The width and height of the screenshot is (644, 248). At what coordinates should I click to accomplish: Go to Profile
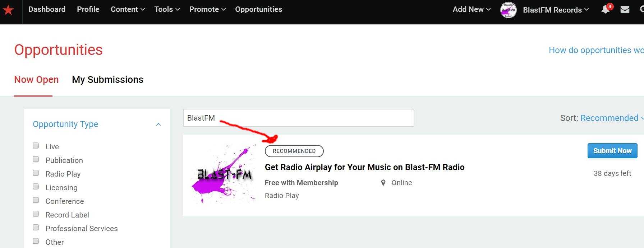click(88, 9)
